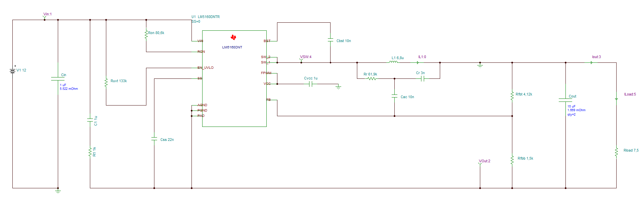Select the Iout:3 current probe arrow
This screenshot has height=200, width=644.
592,62
